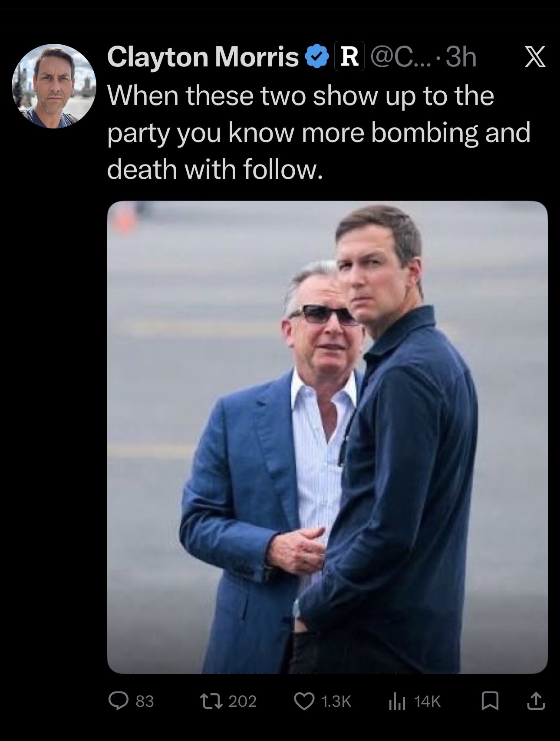Click the 202 reposts count
Image resolution: width=560 pixels, height=741 pixels.
[242, 701]
